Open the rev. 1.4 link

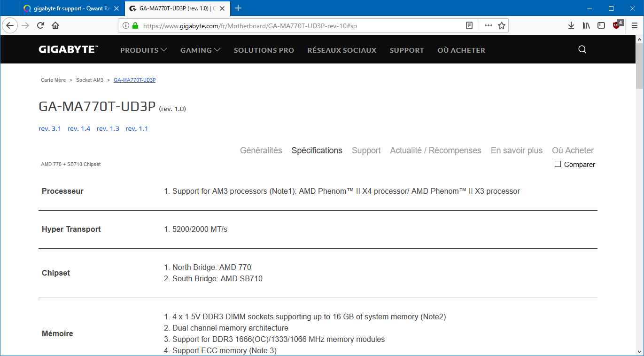[79, 128]
